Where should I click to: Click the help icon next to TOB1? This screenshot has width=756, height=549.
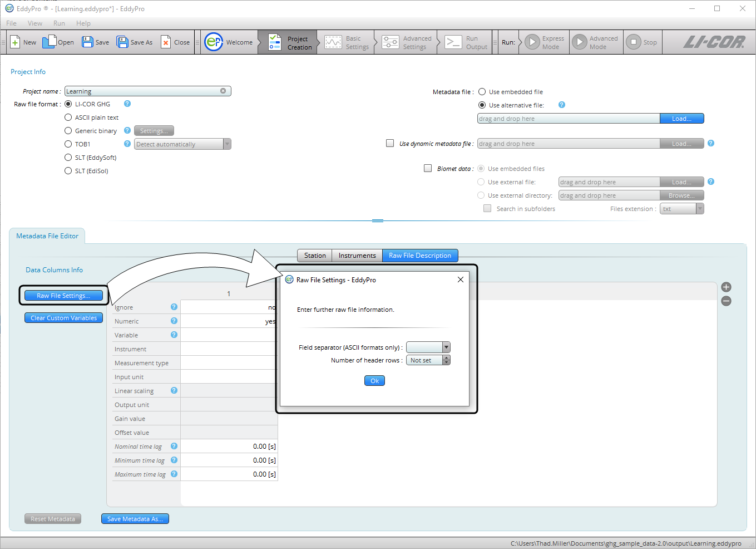(127, 144)
